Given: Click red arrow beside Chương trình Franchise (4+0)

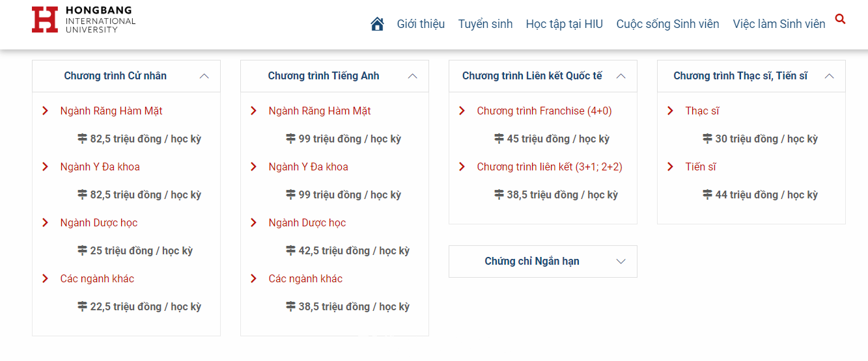Looking at the screenshot, I should [462, 111].
